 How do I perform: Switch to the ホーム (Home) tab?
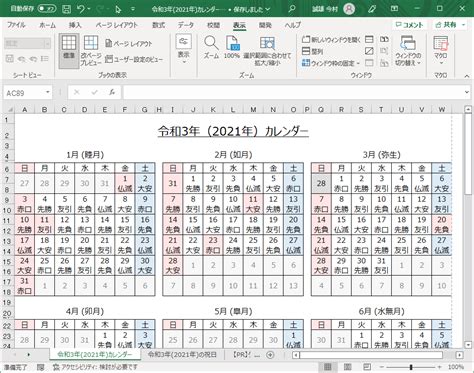47,25
